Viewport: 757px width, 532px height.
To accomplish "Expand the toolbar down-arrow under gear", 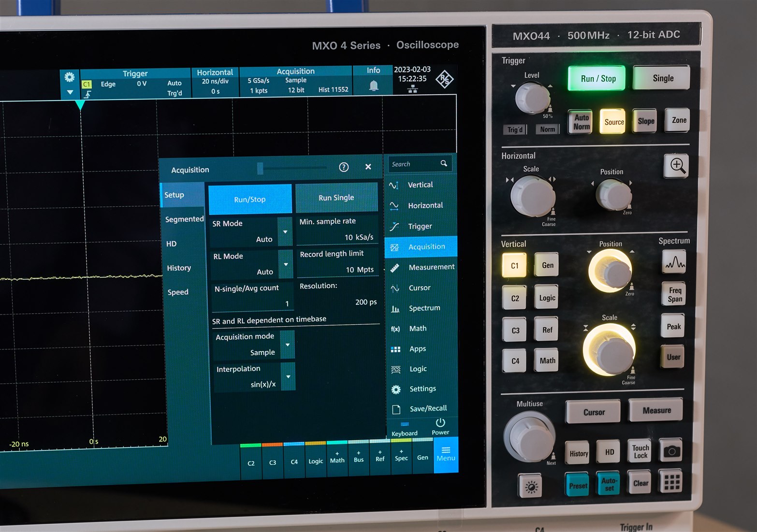I will (70, 92).
